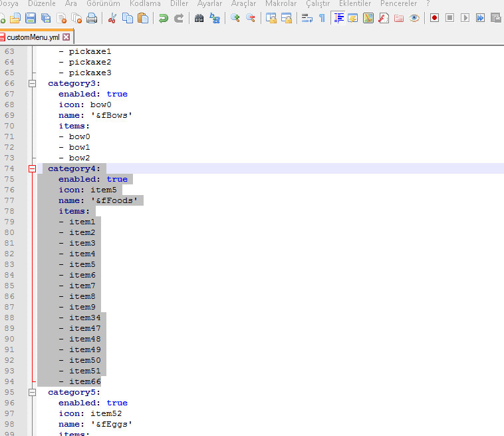Select the customMenu.yml tab
Screen dimensions: 504x436
pyautogui.click(x=33, y=37)
